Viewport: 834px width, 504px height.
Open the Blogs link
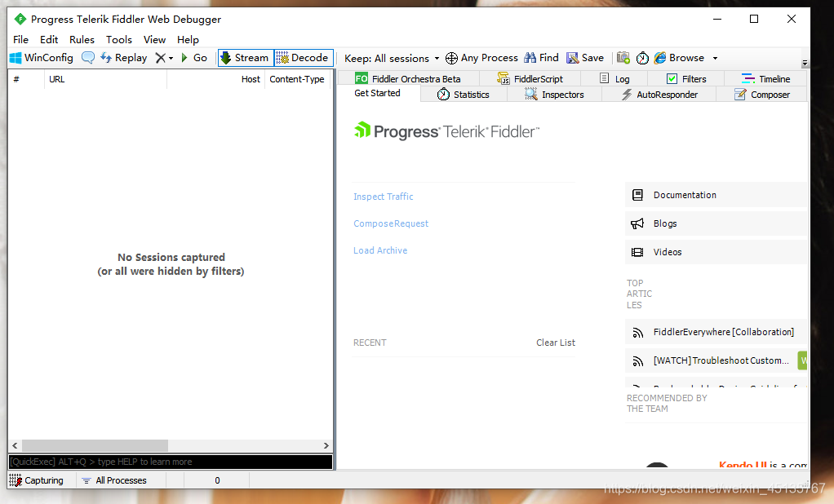(x=716, y=223)
